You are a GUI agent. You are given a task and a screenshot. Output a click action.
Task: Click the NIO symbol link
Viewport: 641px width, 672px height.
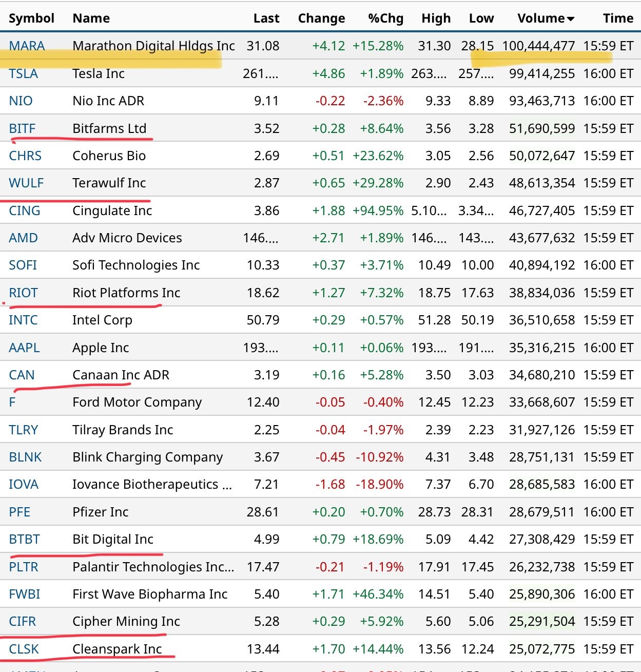(21, 101)
